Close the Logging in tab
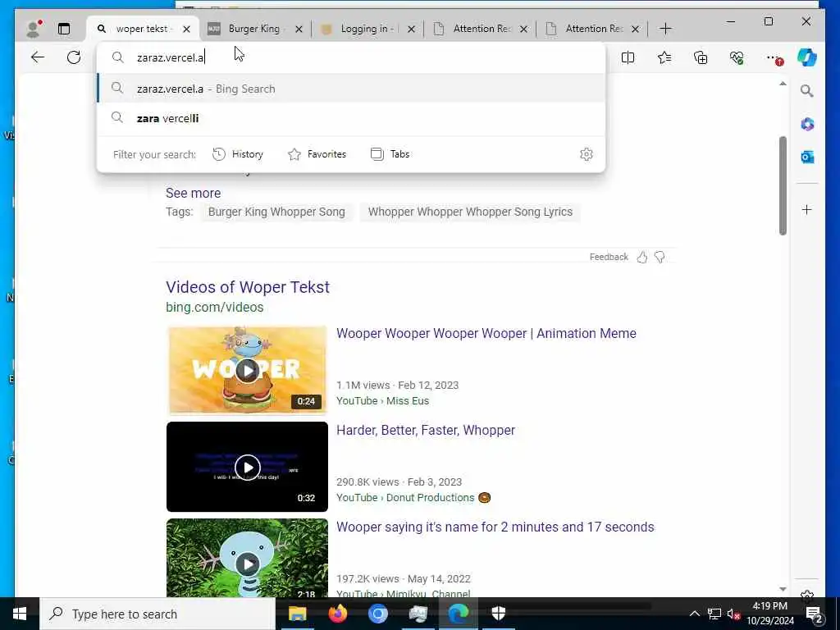Screen dimensions: 840x630 point(411,29)
